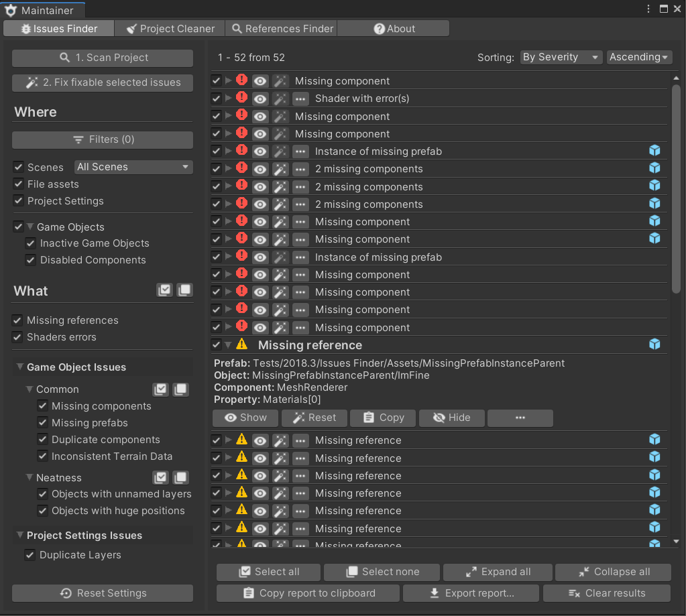Click the uncheck-all icon beside the What heading
The height and width of the screenshot is (616, 686).
pos(184,290)
